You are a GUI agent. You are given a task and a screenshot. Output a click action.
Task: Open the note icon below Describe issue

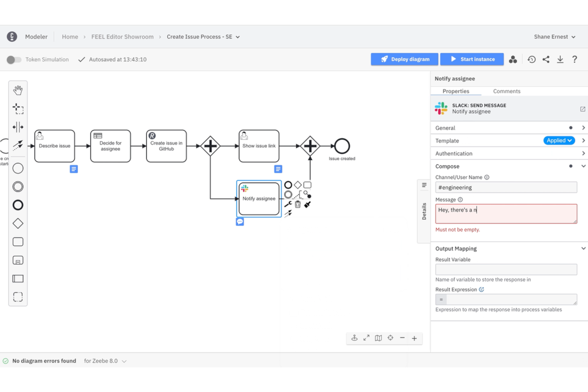(x=73, y=169)
